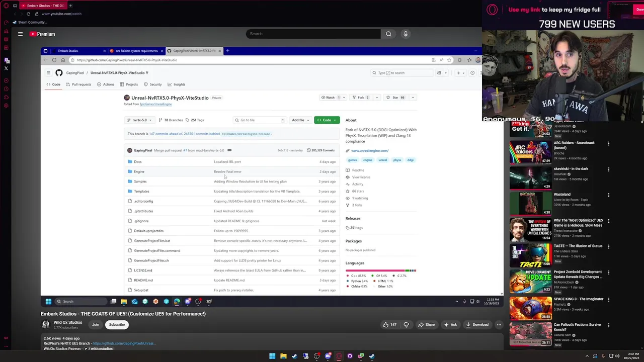Open the GitHub link in video description

tap(124, 343)
